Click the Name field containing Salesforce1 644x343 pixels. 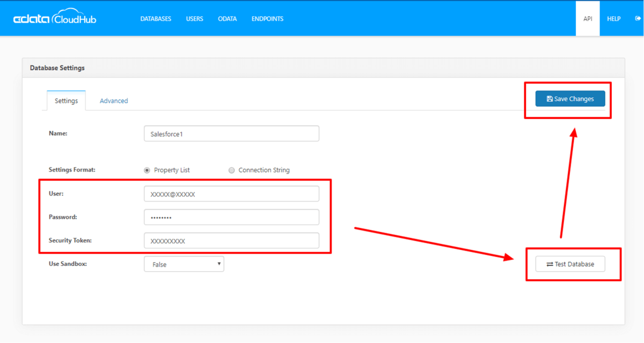click(231, 133)
